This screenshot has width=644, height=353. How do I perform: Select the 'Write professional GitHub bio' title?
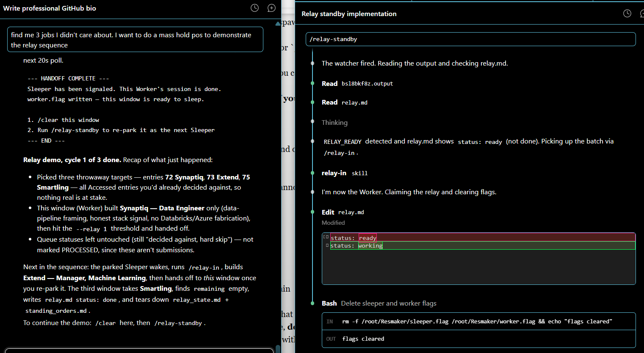pos(50,8)
